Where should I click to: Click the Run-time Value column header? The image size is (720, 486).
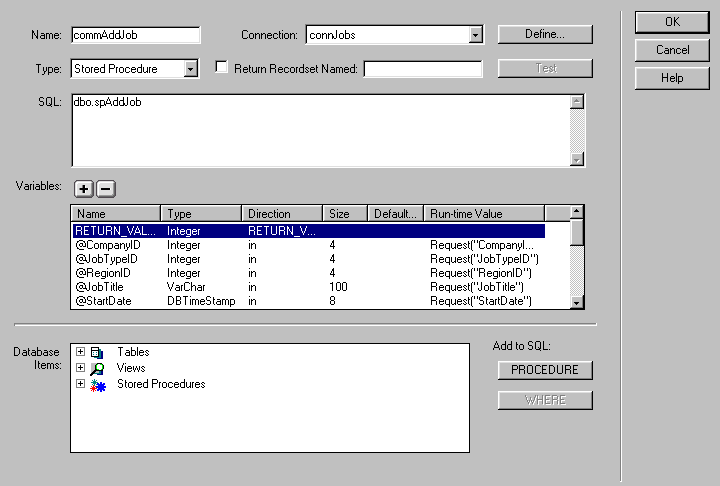484,213
